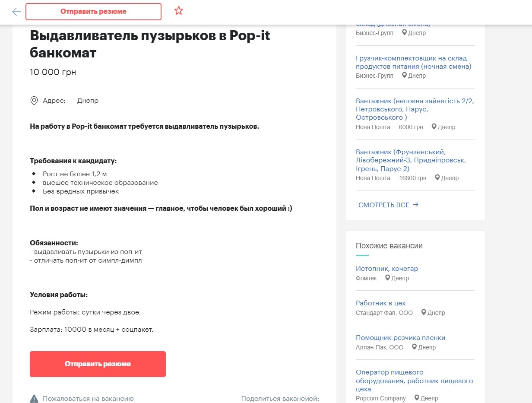Click location pin beside Нова Пошта 6000 грн
Viewport: 532px width, 403px height.
pyautogui.click(x=434, y=127)
